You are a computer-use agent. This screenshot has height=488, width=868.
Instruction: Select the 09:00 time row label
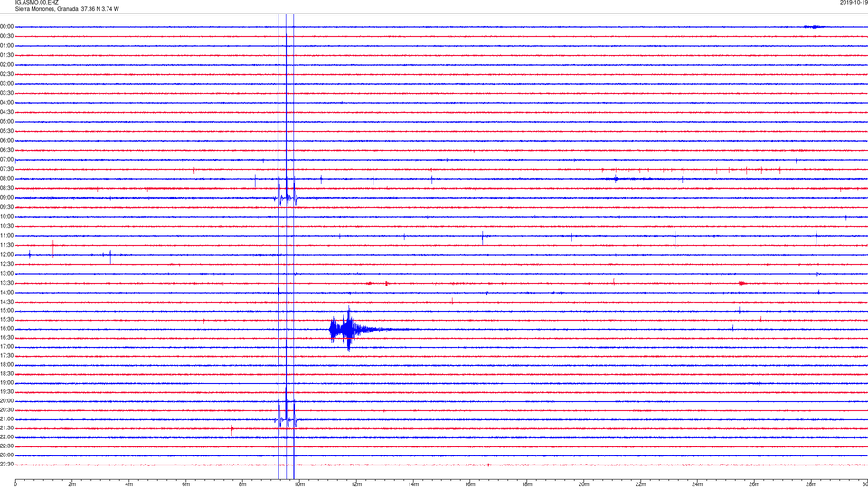(x=6, y=198)
